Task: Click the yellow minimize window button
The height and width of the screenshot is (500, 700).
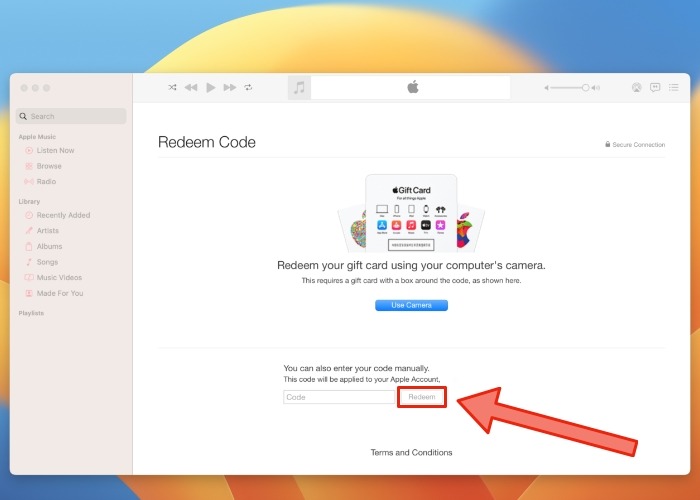Action: click(x=35, y=88)
